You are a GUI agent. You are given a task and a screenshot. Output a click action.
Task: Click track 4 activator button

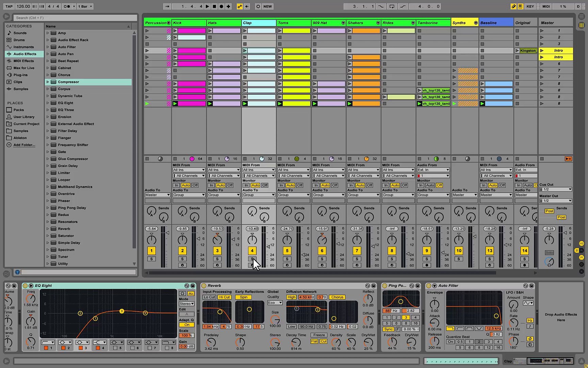pos(252,251)
